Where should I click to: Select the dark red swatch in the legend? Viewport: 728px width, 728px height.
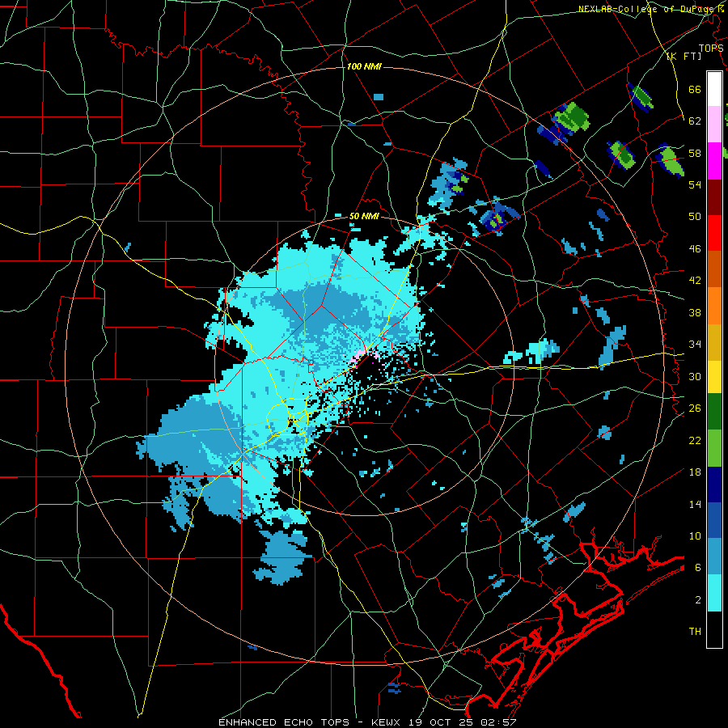click(714, 197)
